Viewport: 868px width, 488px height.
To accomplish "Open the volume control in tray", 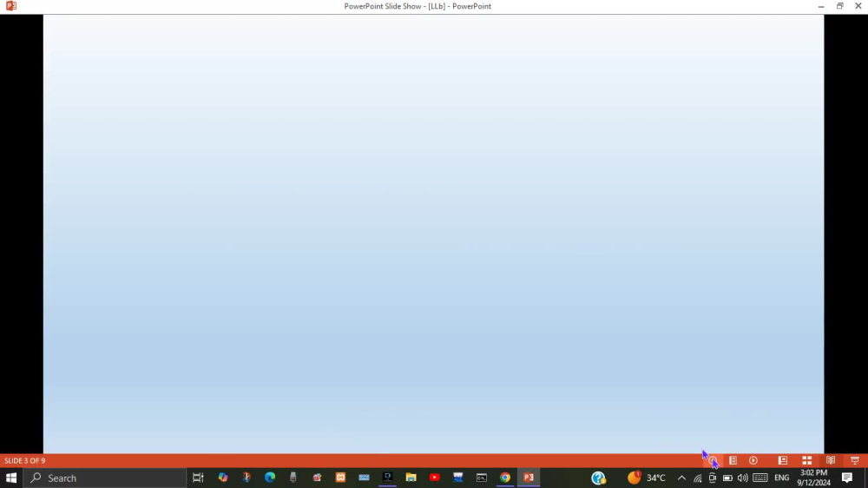I will click(742, 478).
